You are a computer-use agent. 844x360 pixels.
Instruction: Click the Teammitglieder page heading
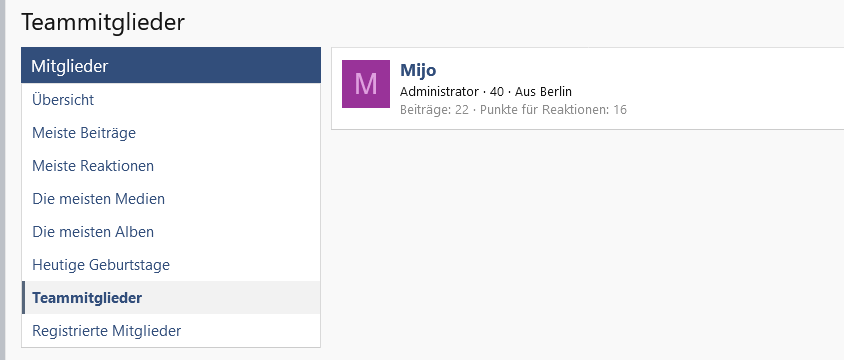click(103, 23)
